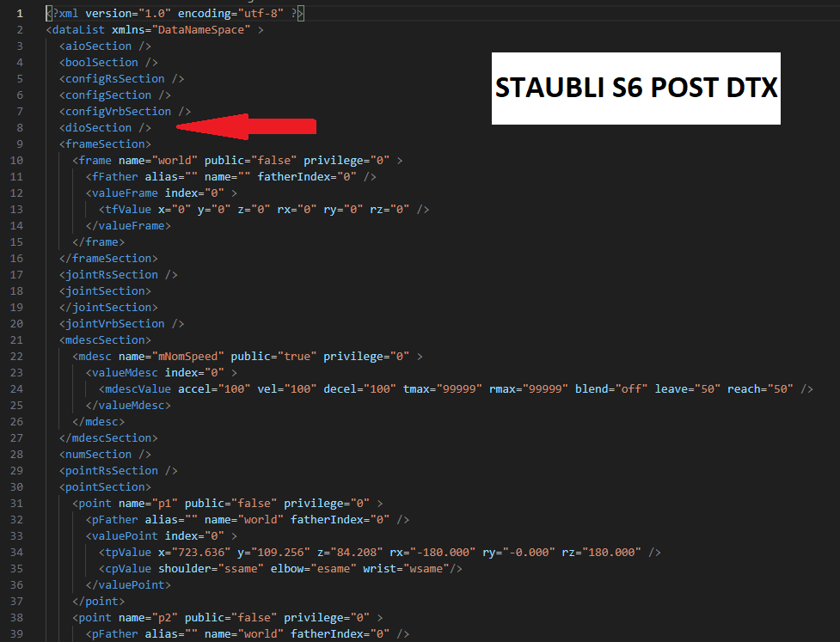
Task: Click the mdescSection opening tag on line 21
Action: click(105, 340)
